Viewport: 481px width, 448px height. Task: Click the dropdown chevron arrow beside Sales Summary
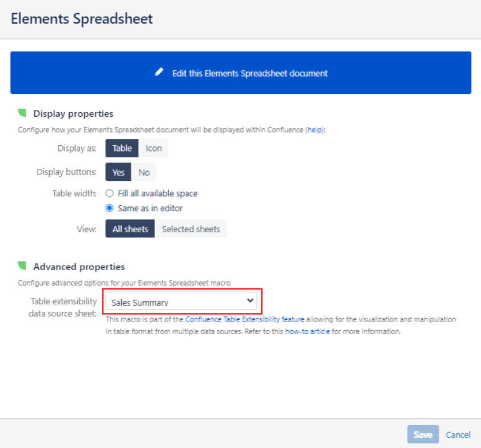click(250, 301)
